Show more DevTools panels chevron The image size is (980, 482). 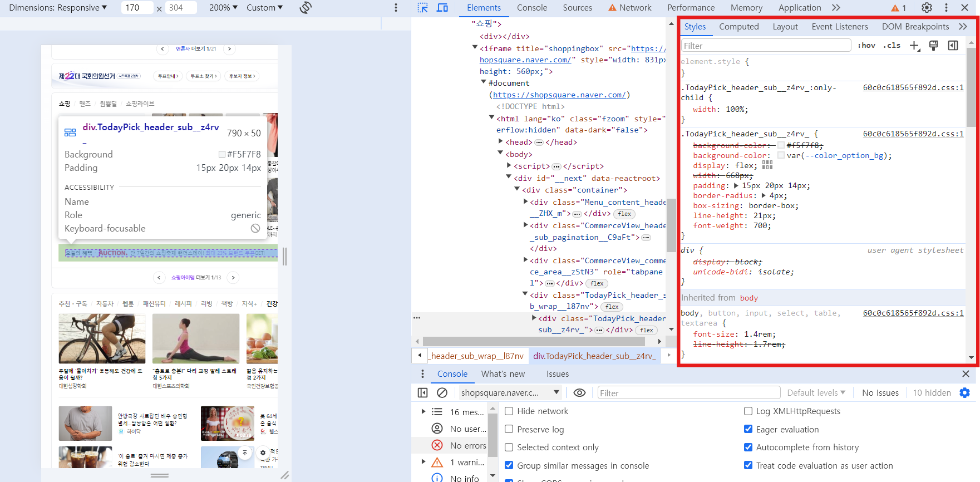tap(836, 8)
